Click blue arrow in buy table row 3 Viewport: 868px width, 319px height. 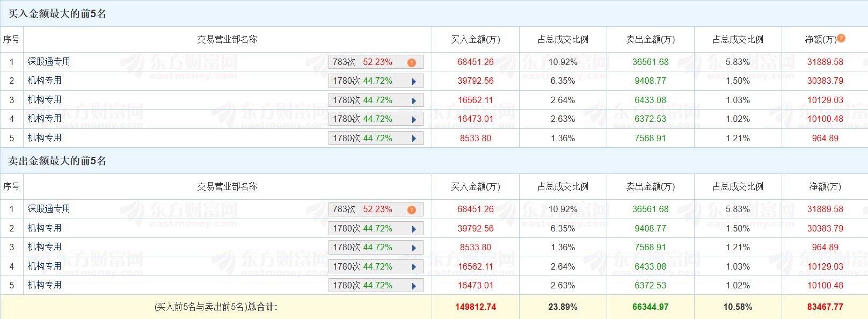[x=414, y=100]
